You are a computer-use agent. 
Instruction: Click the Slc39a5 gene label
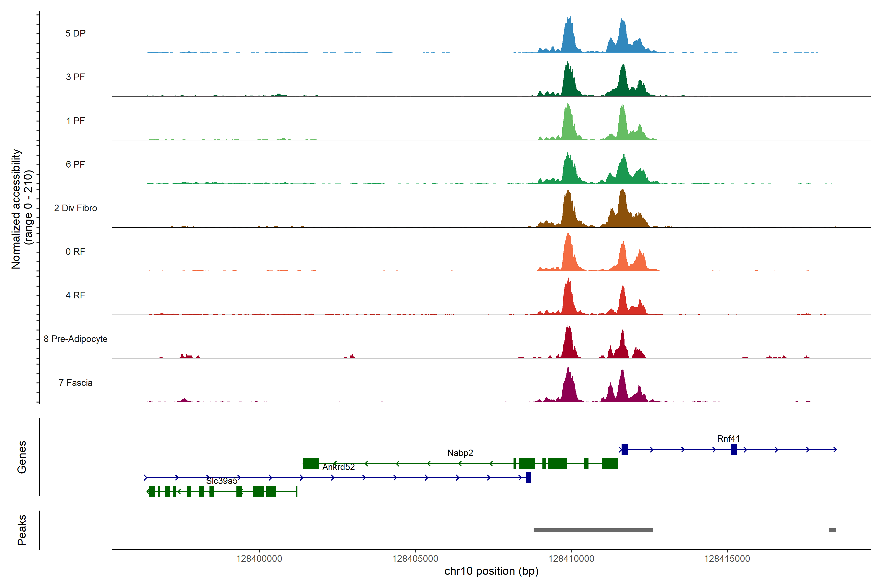pos(222,481)
